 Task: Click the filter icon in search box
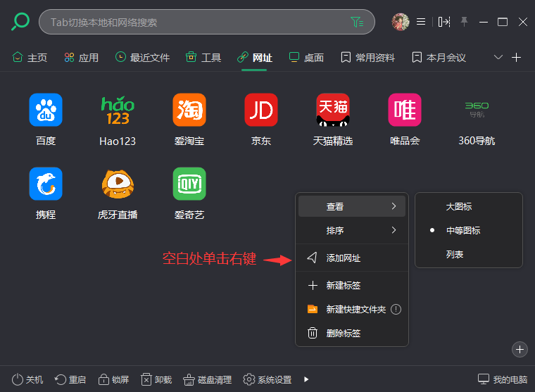click(x=357, y=23)
